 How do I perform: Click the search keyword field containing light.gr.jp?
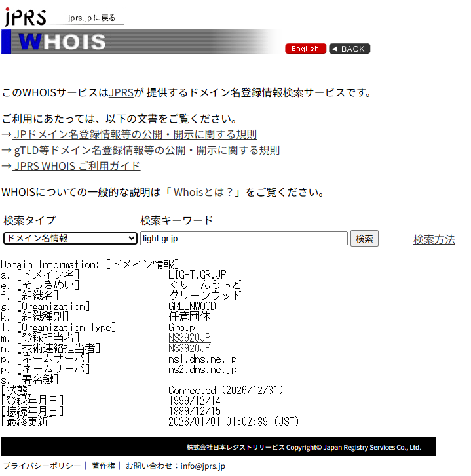pyautogui.click(x=244, y=238)
